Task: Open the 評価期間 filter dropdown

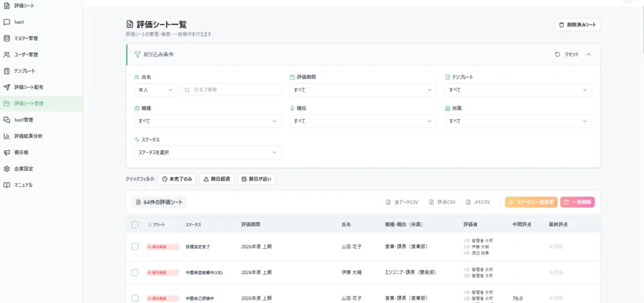Action: pos(363,90)
